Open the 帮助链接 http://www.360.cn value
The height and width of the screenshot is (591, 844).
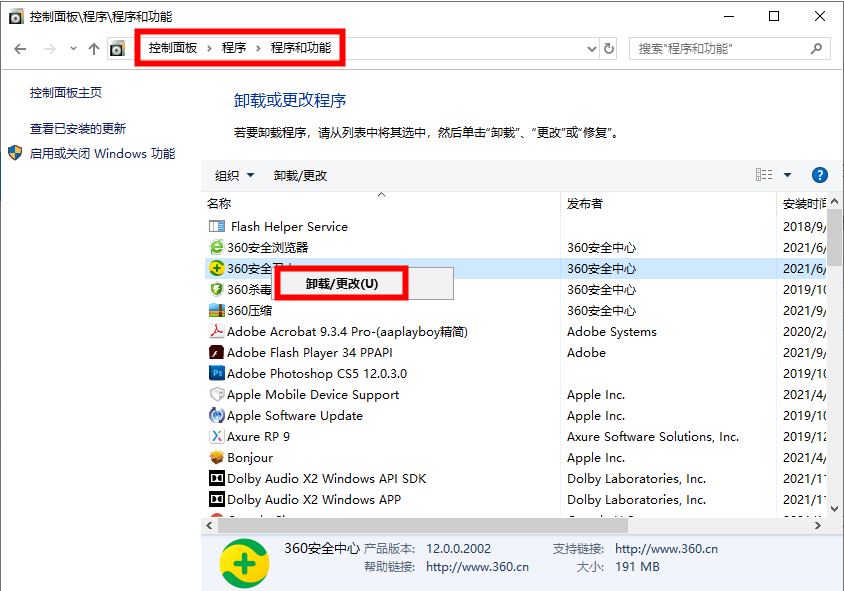tap(477, 567)
